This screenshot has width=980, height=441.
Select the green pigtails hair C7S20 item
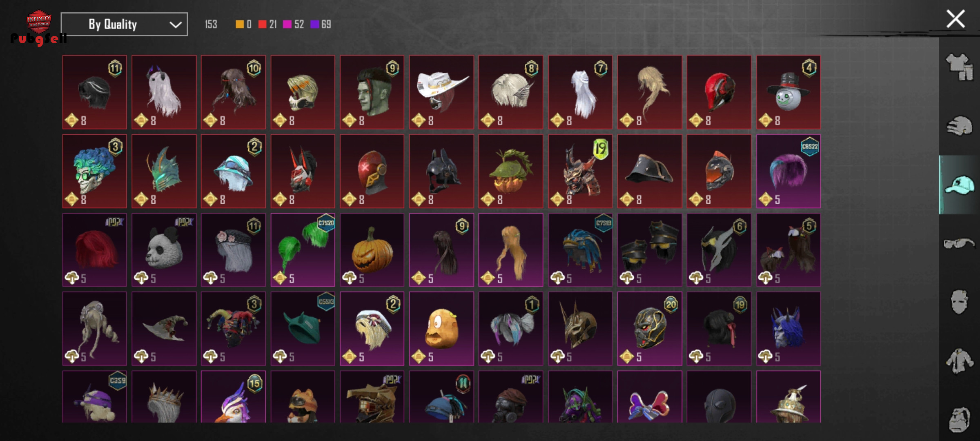[303, 250]
